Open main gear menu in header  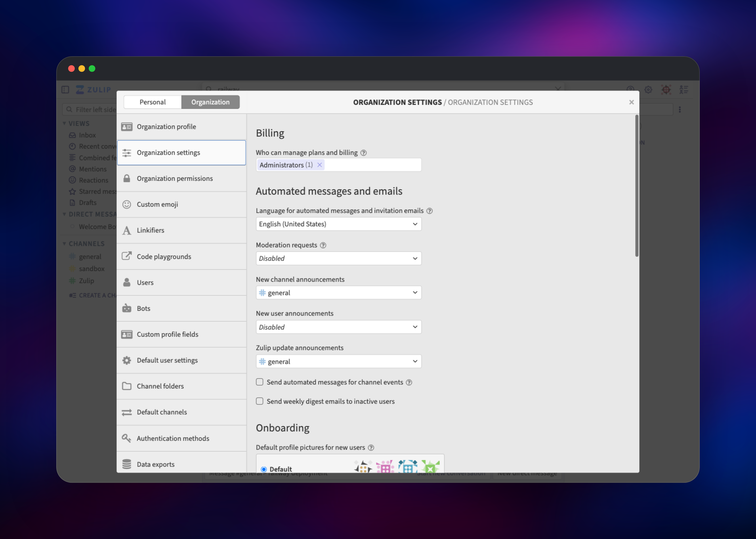click(x=648, y=90)
